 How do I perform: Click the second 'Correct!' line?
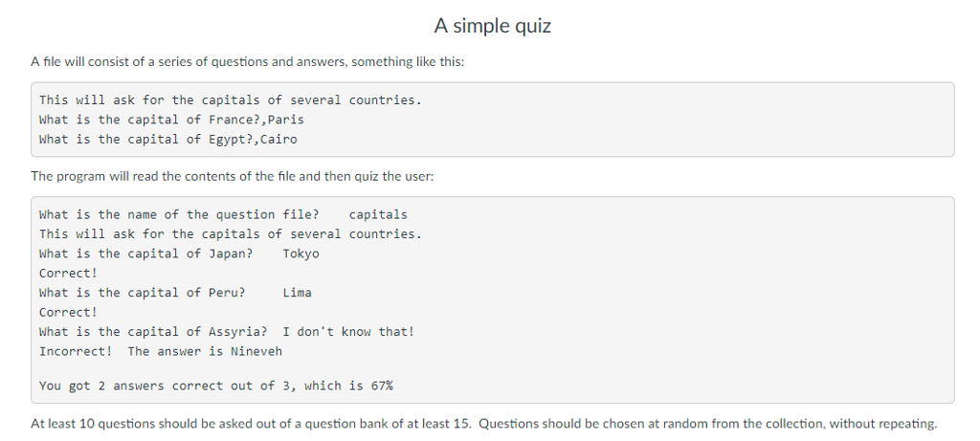click(68, 312)
